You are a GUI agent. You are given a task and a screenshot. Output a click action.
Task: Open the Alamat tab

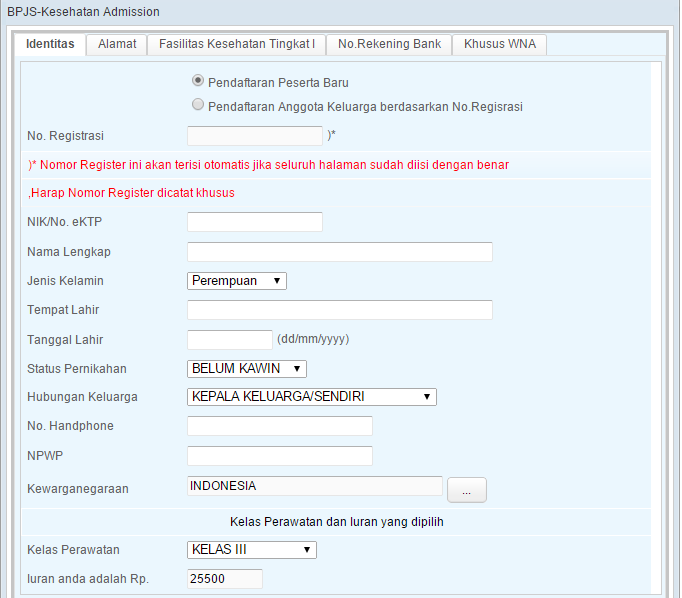tap(117, 44)
